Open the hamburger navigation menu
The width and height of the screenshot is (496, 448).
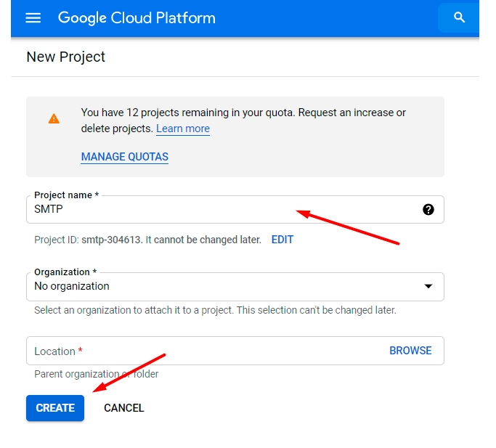(x=33, y=18)
